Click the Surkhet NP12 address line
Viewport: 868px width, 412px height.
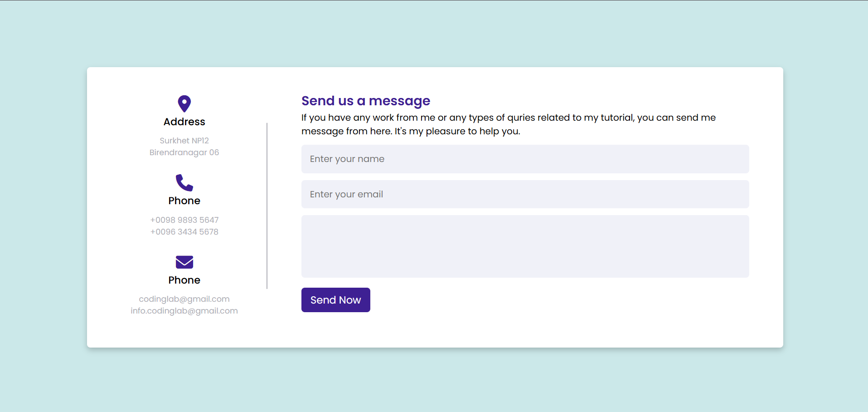point(184,141)
